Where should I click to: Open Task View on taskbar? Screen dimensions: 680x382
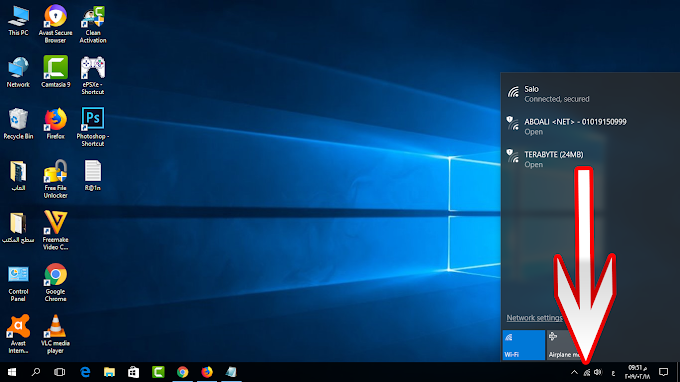59,372
